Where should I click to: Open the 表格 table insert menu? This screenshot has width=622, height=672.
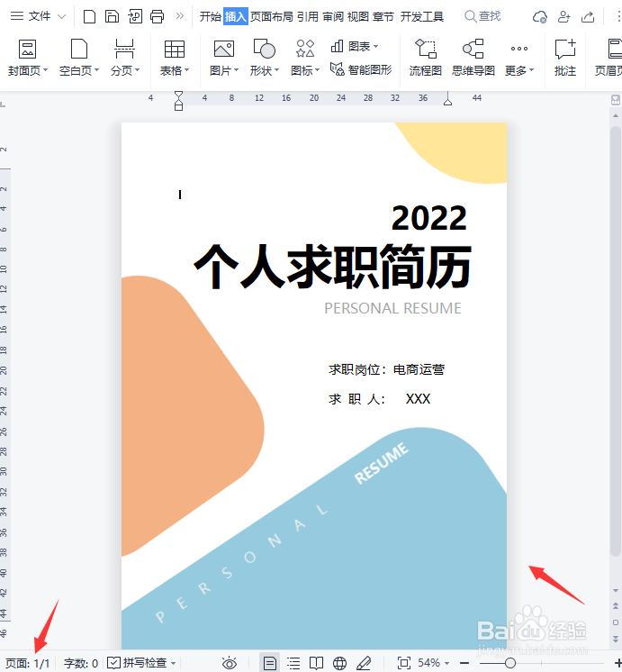pos(174,58)
